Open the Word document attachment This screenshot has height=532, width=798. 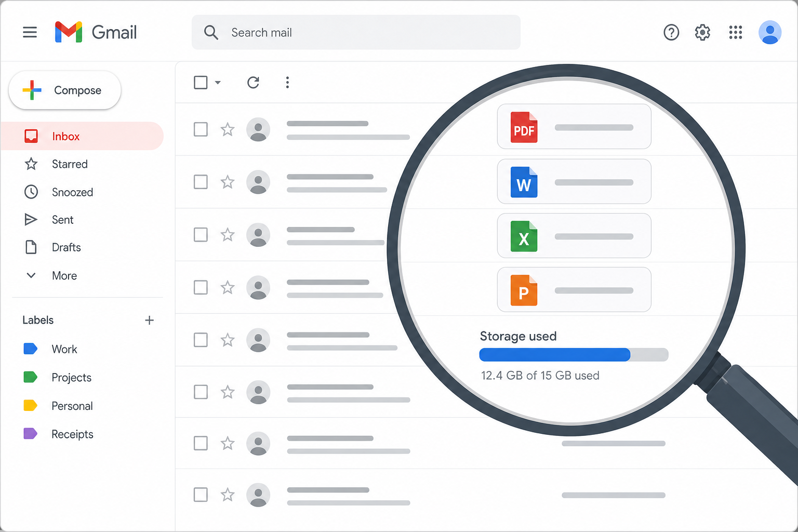[x=574, y=181]
